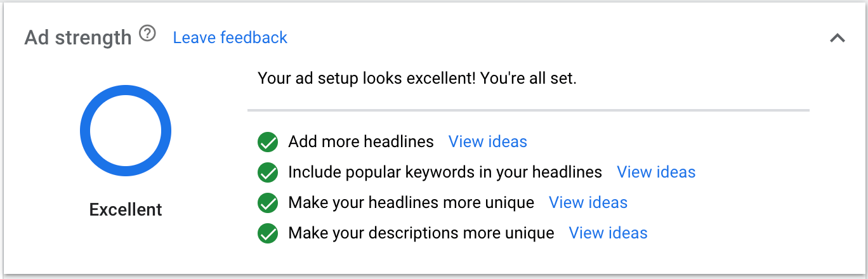View ideas for making descriptions more unique
The image size is (868, 279).
click(608, 233)
